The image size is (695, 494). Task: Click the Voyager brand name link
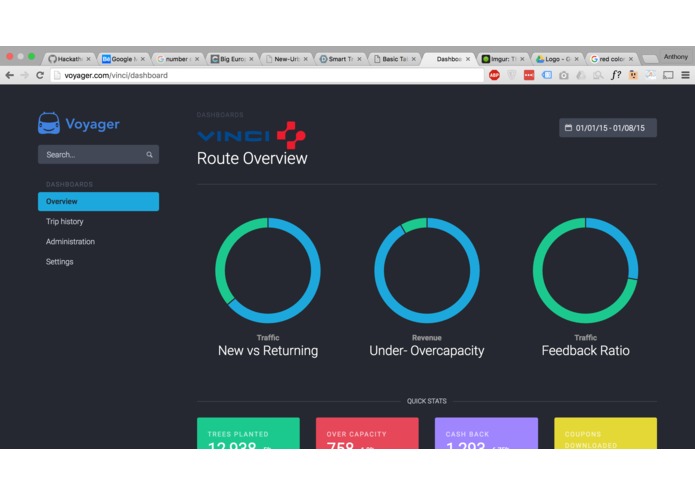[x=92, y=124]
